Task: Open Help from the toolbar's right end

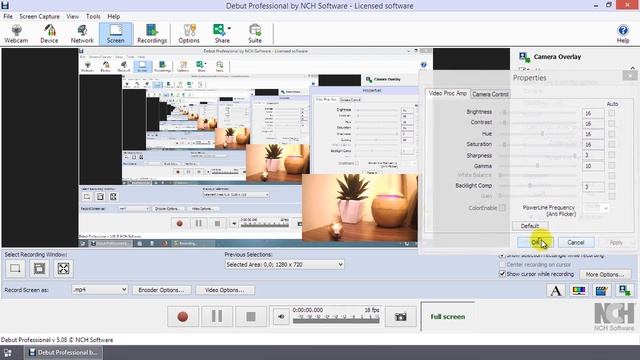Action: [623, 34]
